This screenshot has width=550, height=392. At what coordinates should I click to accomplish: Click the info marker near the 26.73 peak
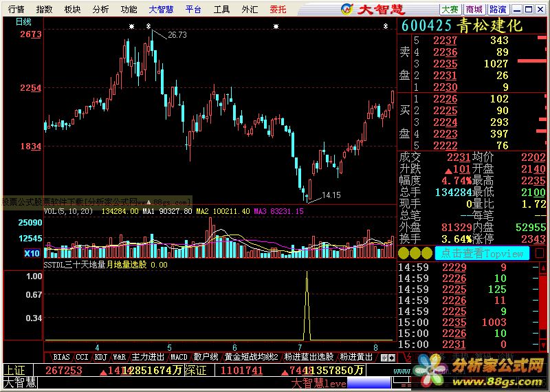(x=148, y=26)
